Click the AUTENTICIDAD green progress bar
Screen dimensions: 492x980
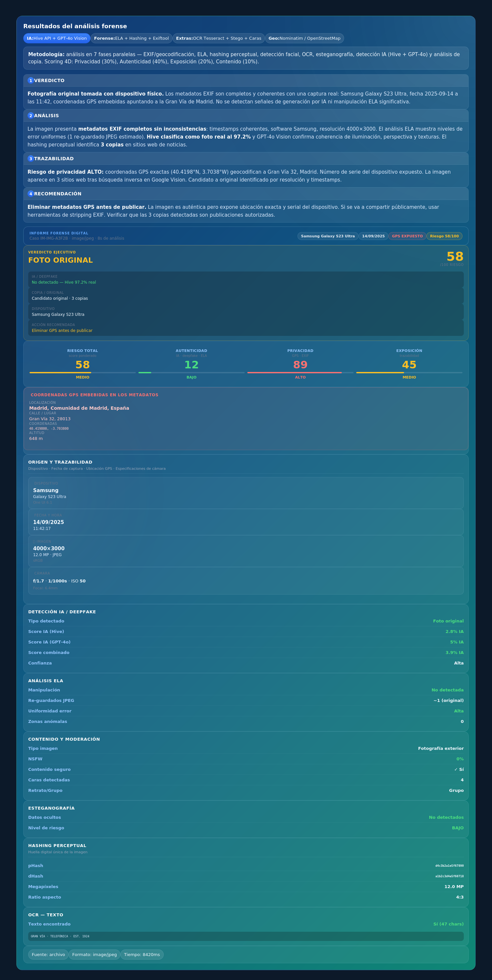191,373
